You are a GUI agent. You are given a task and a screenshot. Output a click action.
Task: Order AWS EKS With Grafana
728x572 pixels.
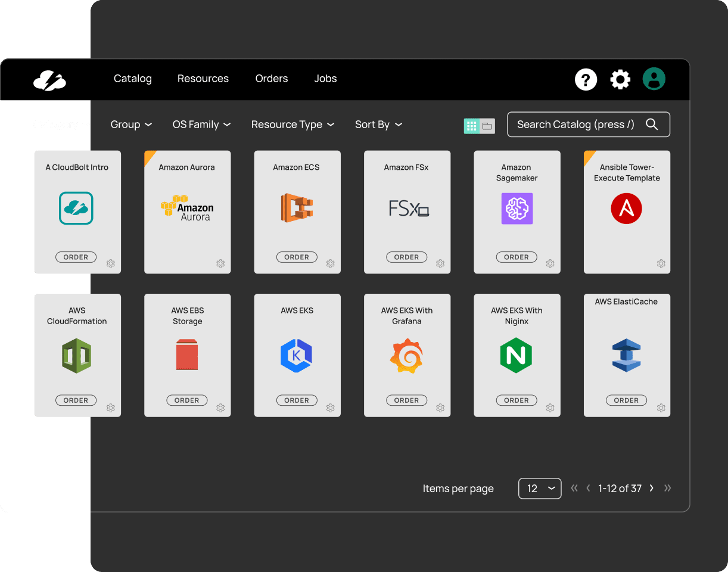[x=406, y=400]
